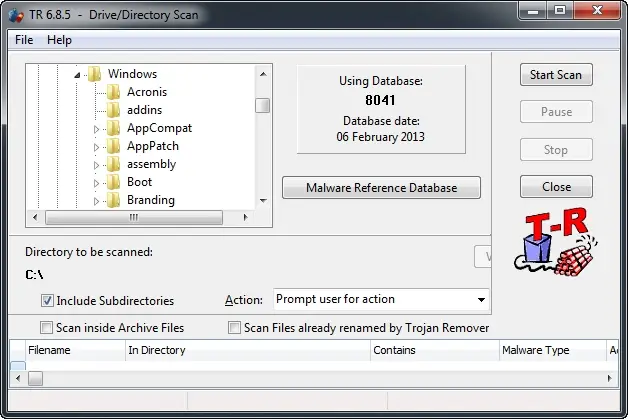
Task: Sort by the Filename column header
Action: tap(75, 350)
